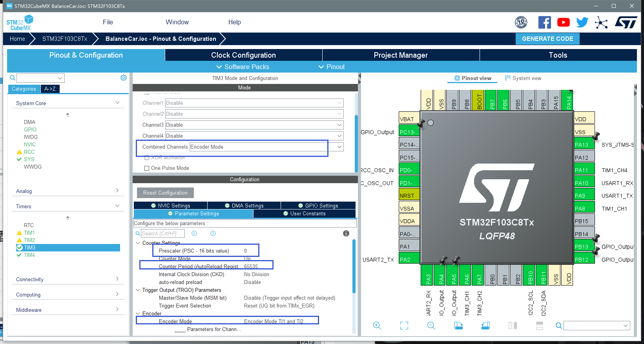Click the parameter search field
Viewport: 644px width, 344px height.
[163, 233]
